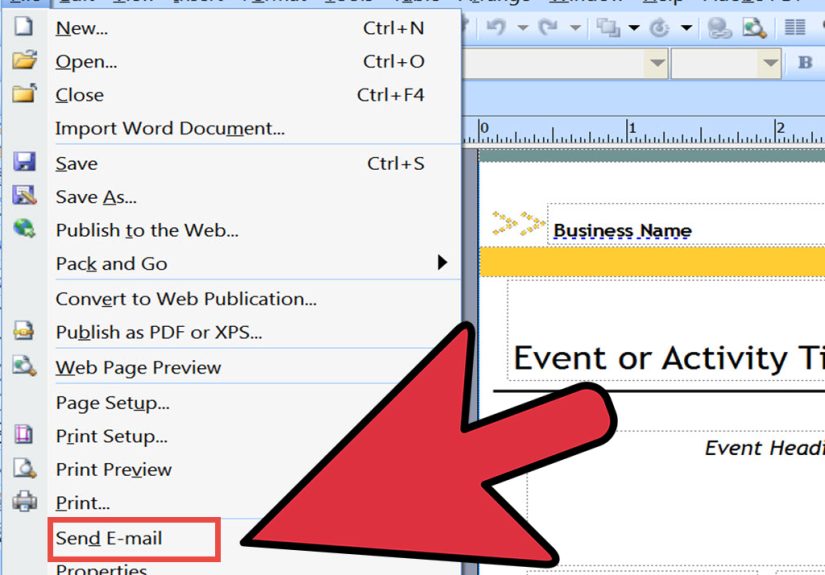Select Web Page Preview menu entry

[x=138, y=367]
